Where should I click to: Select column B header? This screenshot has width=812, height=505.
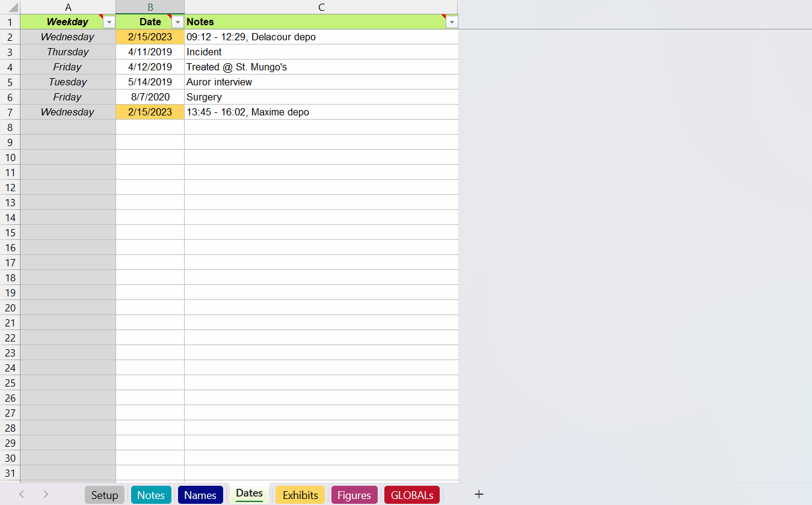150,7
